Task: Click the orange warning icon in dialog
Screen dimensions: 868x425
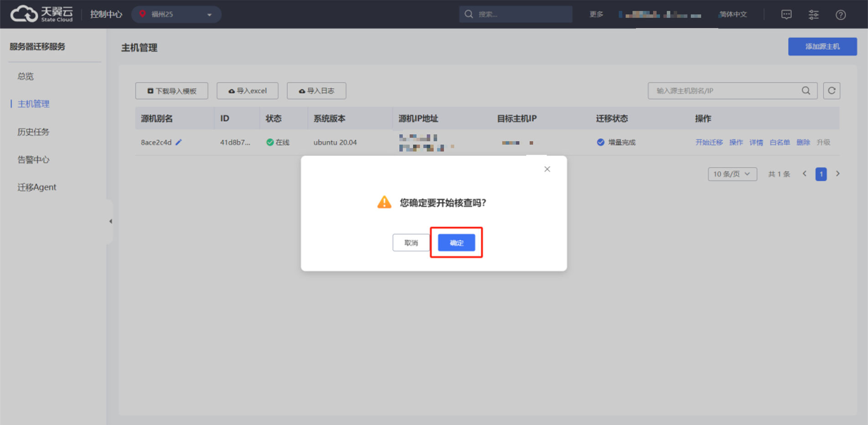Action: (x=384, y=202)
